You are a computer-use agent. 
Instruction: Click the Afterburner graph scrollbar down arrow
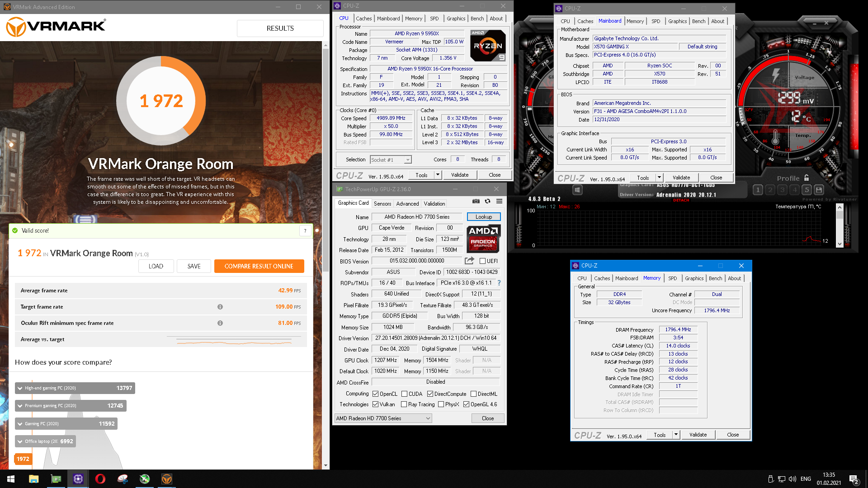coord(840,244)
